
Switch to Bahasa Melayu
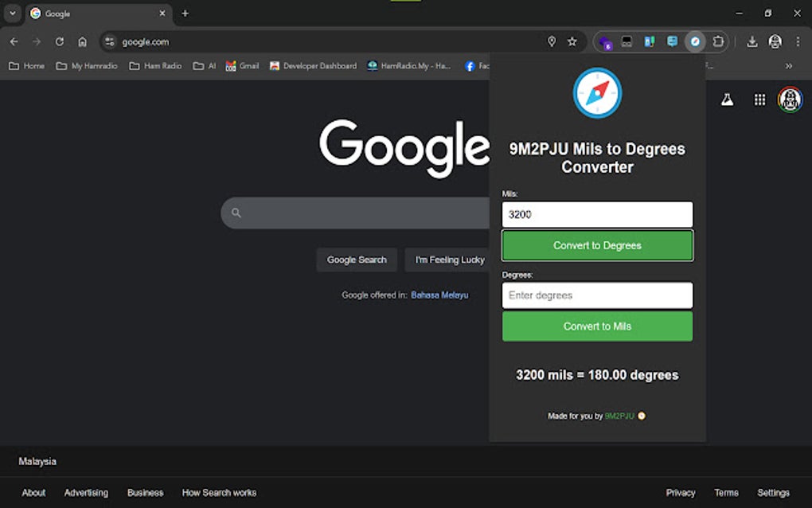(x=439, y=295)
